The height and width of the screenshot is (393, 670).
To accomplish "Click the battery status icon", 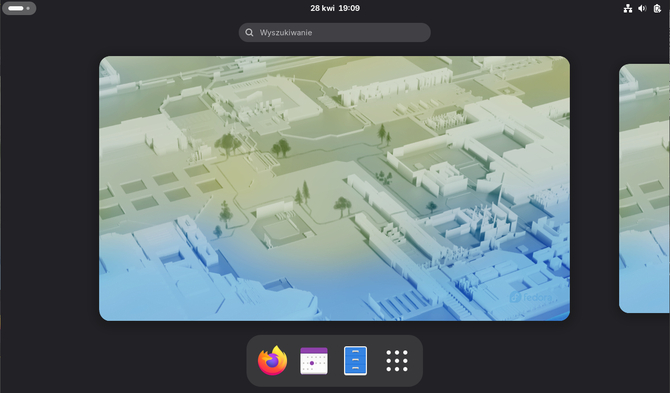I will [657, 8].
